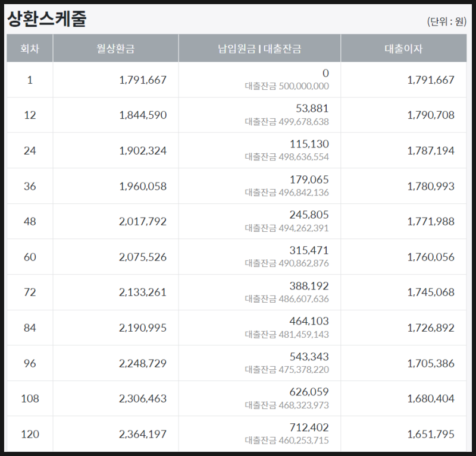476x456 pixels.
Task: Click loan balance 대출잔금 500,000,000
Action: [x=287, y=86]
